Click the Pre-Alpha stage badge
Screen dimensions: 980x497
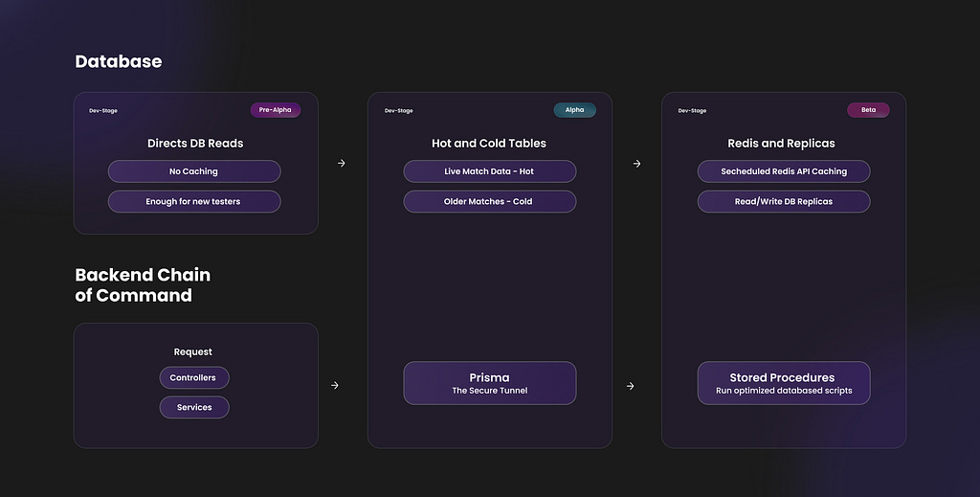275,110
